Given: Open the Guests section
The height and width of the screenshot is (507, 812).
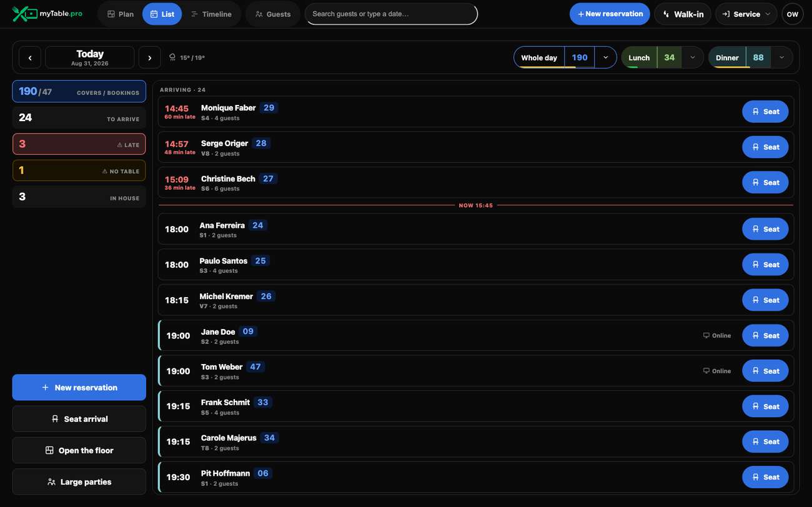Looking at the screenshot, I should [x=273, y=14].
